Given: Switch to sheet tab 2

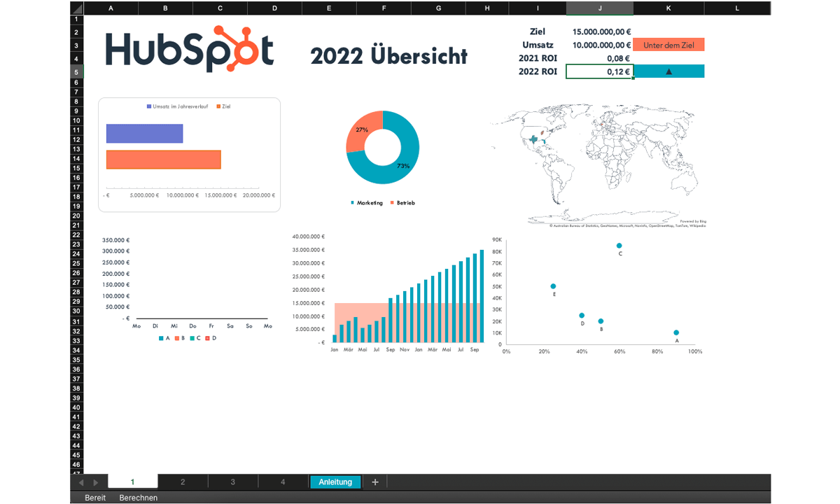Looking at the screenshot, I should [x=183, y=482].
